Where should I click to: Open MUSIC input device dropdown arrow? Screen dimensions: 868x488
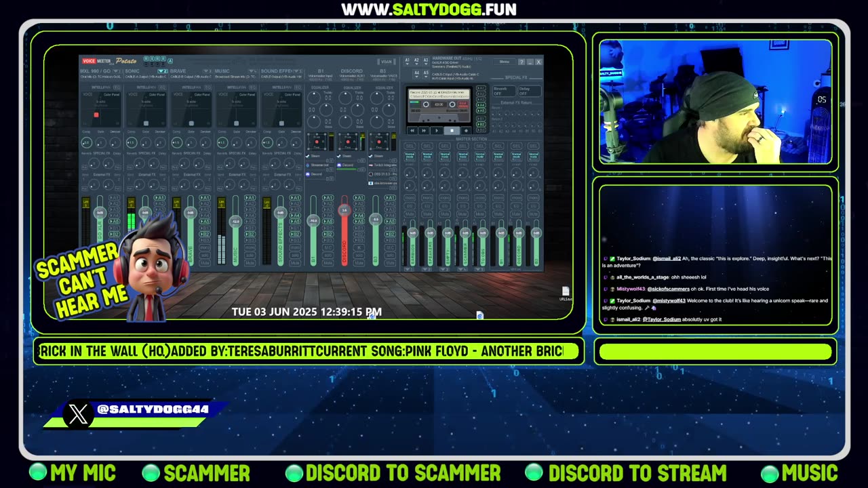coord(253,71)
